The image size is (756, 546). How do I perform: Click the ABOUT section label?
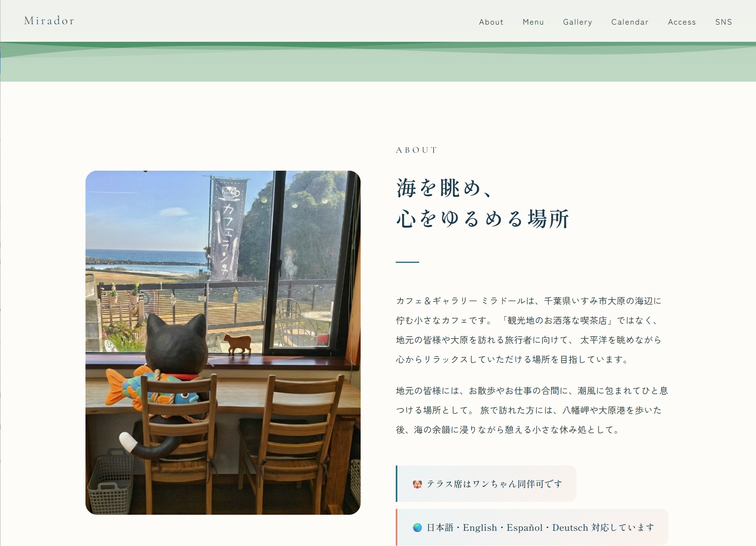(416, 150)
